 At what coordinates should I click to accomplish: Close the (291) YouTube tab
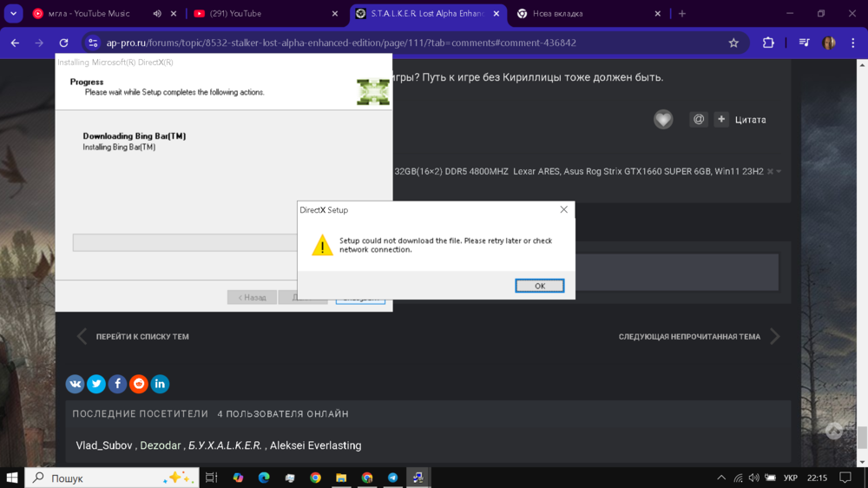(x=335, y=13)
